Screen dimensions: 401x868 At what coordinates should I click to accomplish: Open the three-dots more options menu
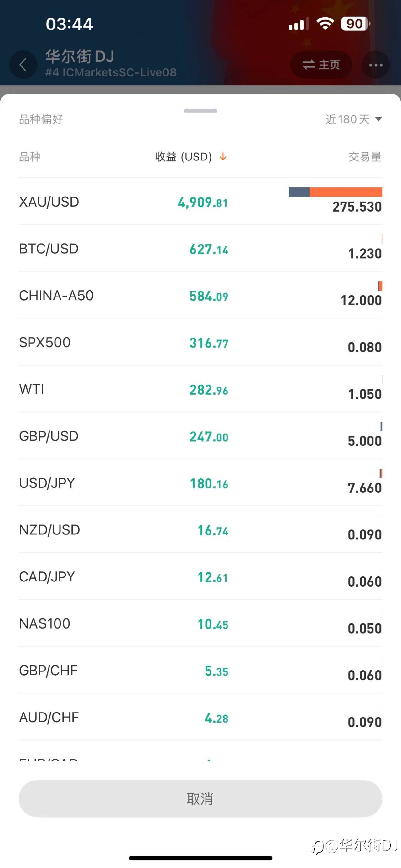click(x=375, y=65)
